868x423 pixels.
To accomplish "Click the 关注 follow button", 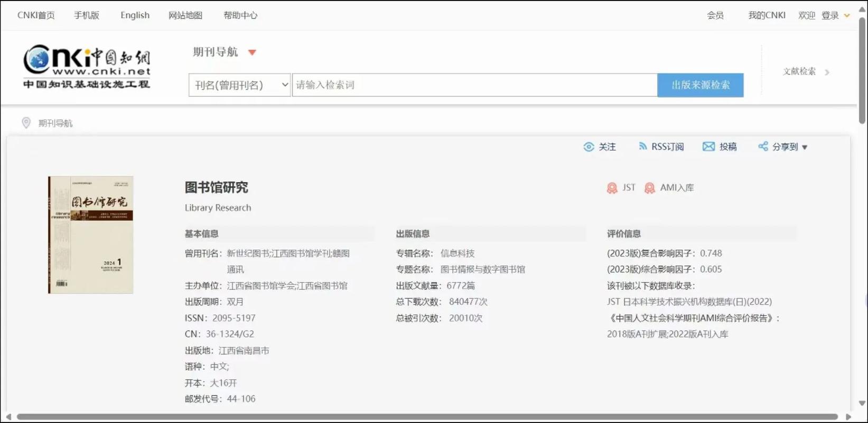I will [607, 147].
